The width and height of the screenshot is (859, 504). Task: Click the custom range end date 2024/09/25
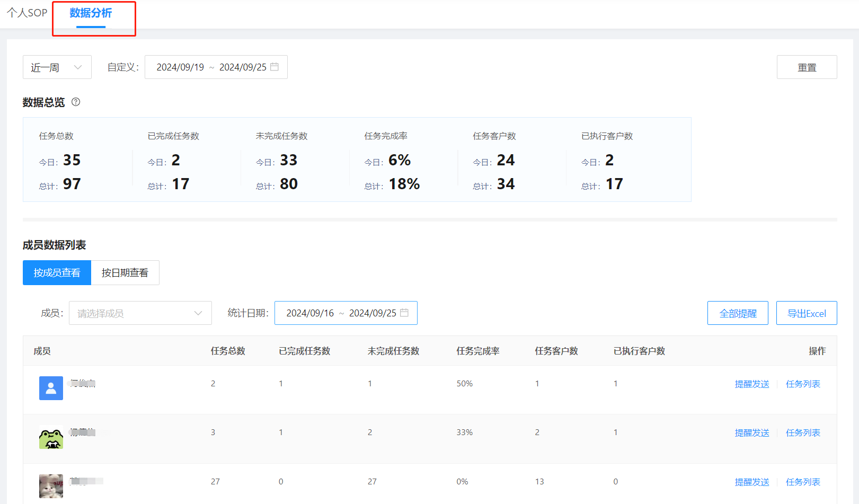pyautogui.click(x=243, y=67)
